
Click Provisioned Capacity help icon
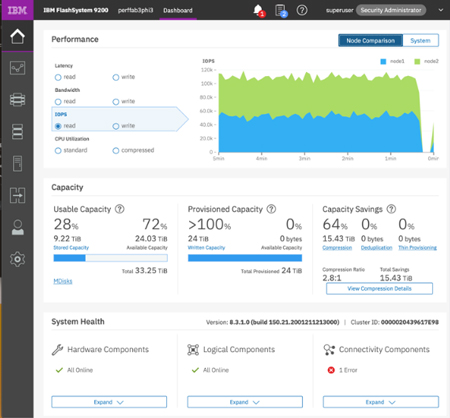click(x=272, y=209)
